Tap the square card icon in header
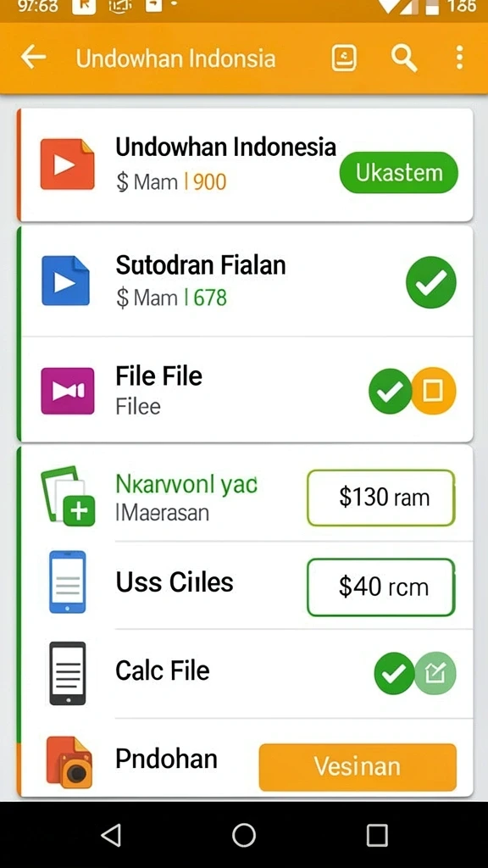The height and width of the screenshot is (868, 488). click(x=344, y=58)
